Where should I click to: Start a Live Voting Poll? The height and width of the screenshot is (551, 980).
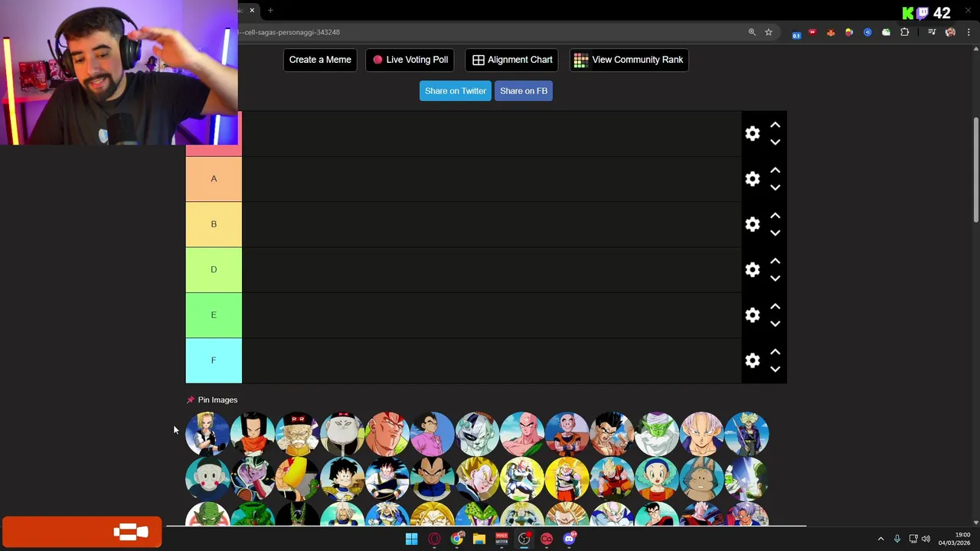click(x=410, y=60)
